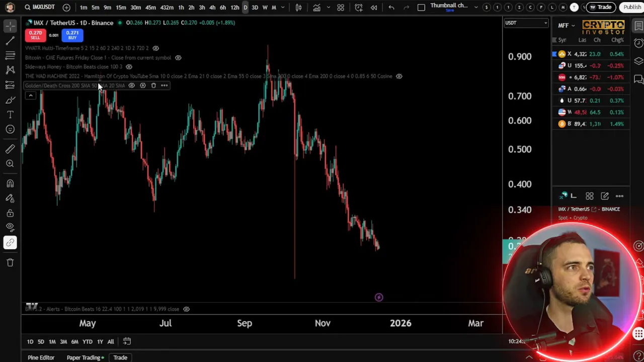Redo the chart action
Screen dimensions: 644x362
pos(407,8)
